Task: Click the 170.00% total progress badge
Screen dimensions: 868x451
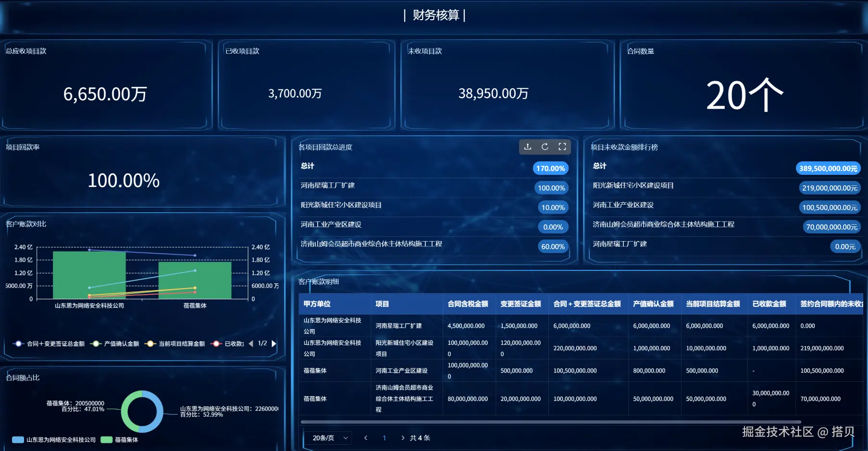Action: coord(550,168)
